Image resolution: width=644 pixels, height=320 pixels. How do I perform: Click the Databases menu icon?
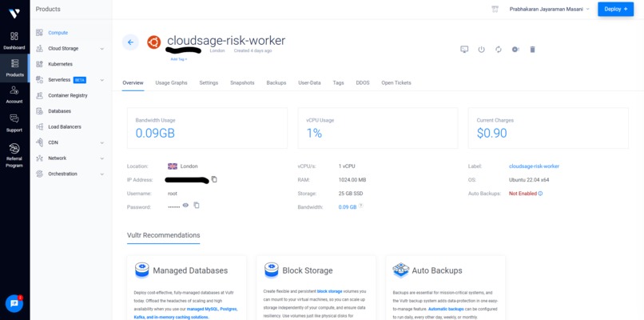39,111
